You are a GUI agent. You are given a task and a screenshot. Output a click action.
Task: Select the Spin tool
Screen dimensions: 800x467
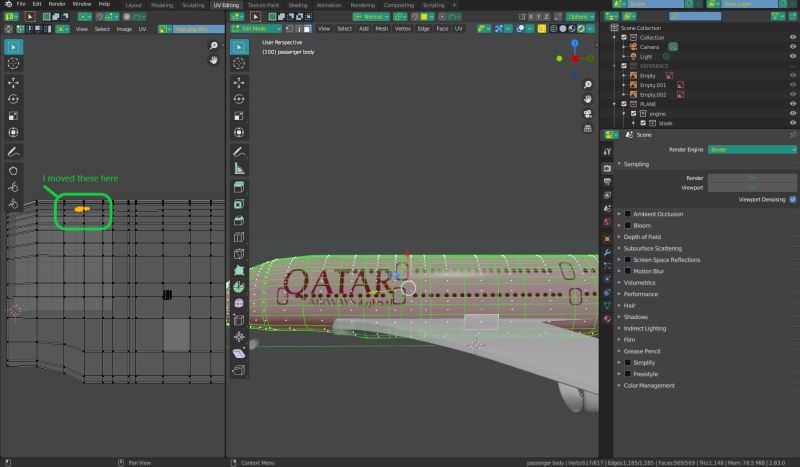(239, 287)
